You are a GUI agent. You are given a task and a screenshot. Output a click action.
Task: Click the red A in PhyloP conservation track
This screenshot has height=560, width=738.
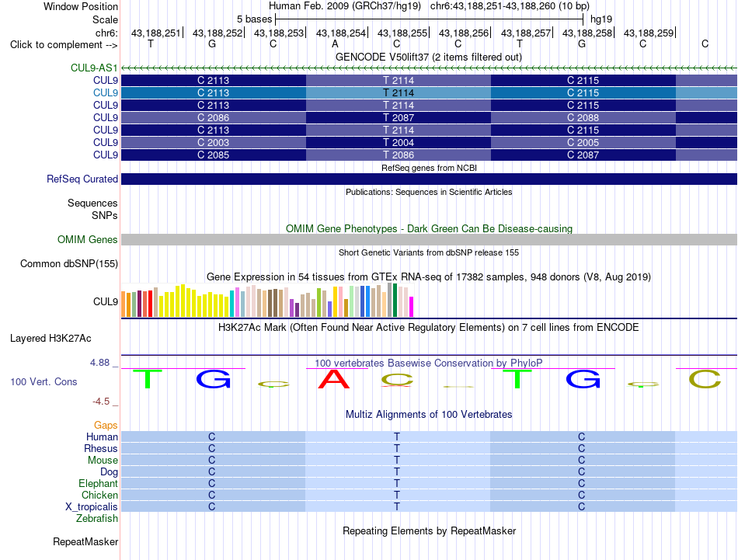point(334,379)
